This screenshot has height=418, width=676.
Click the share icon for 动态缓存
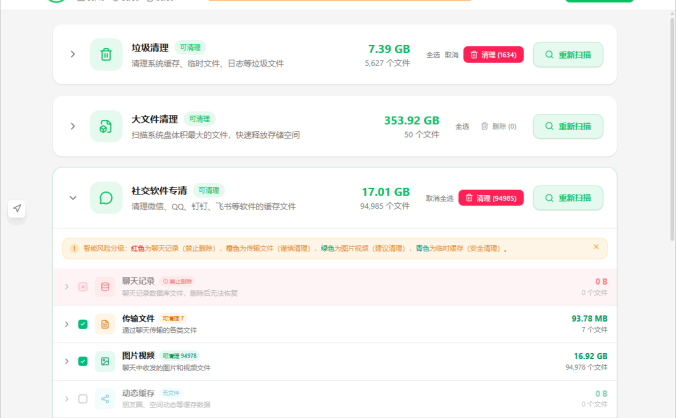pos(105,399)
